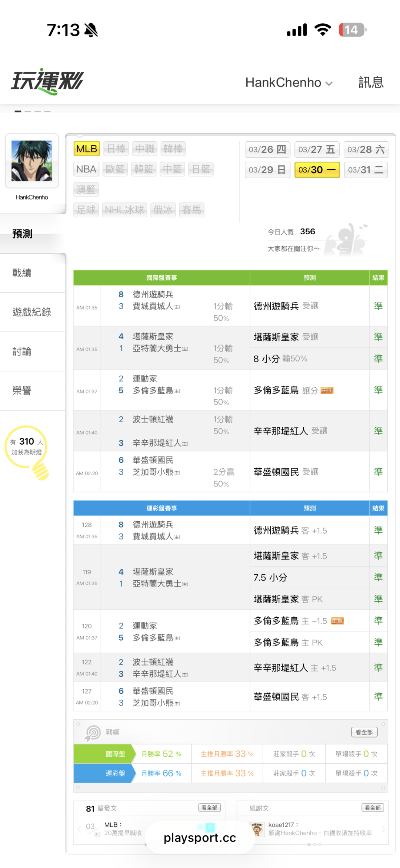Image resolution: width=400 pixels, height=868 pixels.
Task: Open the 訊息 messages link
Action: 371,83
